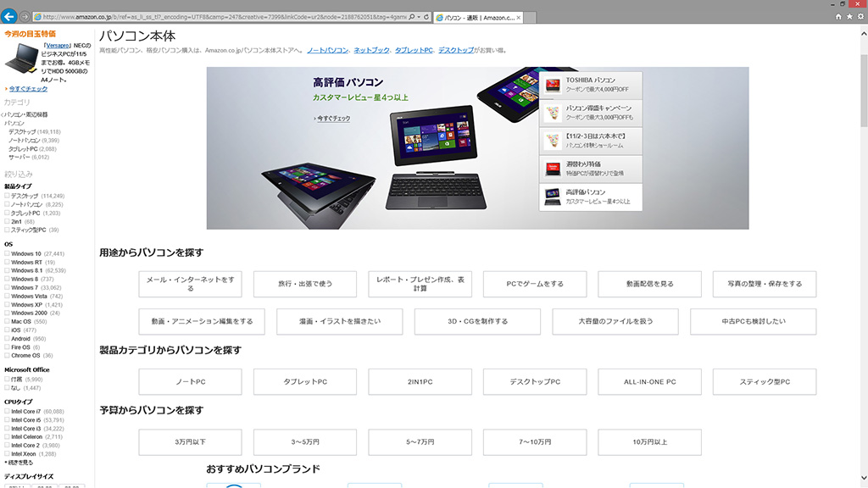The width and height of the screenshot is (868, 488).
Task: Pick the 5〜7万円 budget button
Action: coord(420,442)
